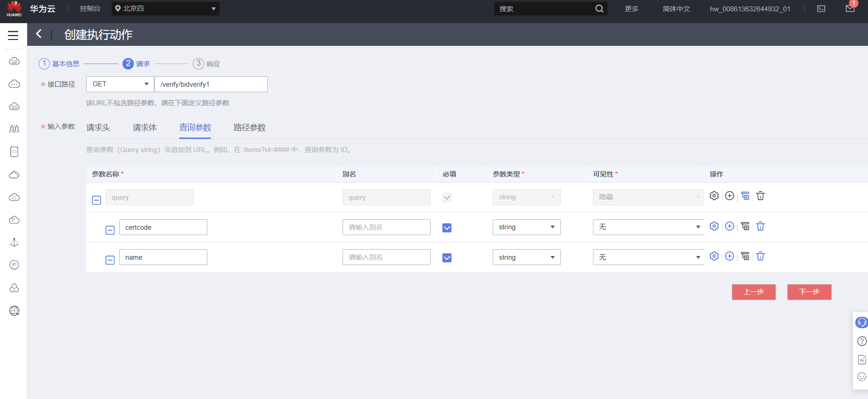This screenshot has height=399, width=868.
Task: Open settings for the query root row
Action: click(714, 196)
